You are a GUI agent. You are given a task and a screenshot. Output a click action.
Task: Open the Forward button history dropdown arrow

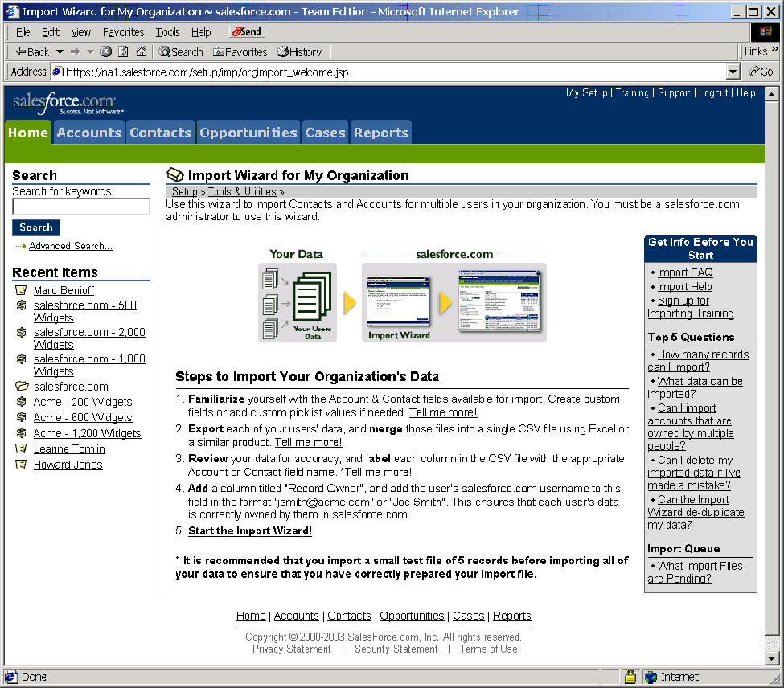click(90, 52)
